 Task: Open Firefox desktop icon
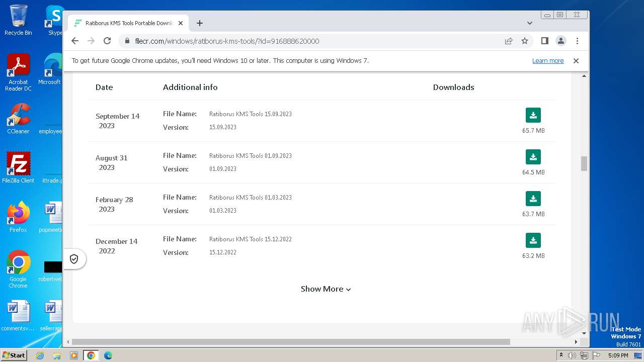(x=18, y=217)
